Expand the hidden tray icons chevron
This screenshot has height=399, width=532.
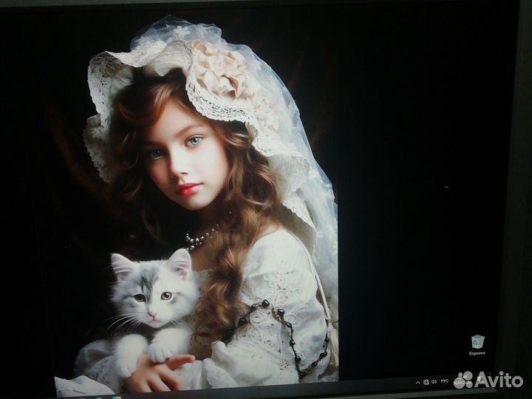point(418,382)
